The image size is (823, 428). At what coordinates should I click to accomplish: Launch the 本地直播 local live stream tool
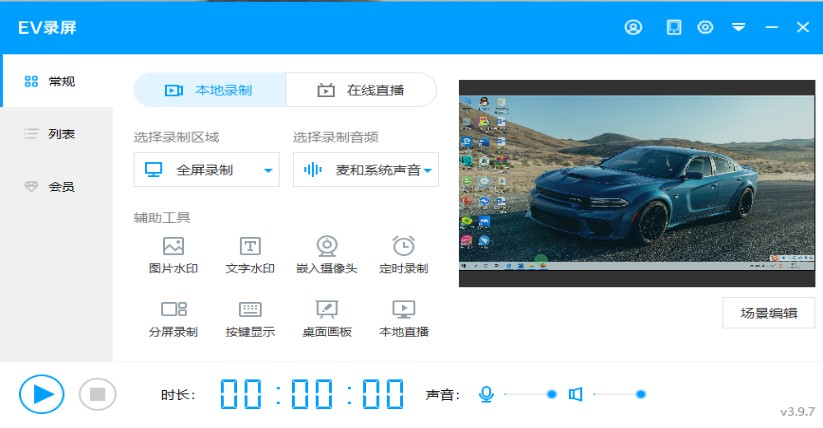point(403,318)
